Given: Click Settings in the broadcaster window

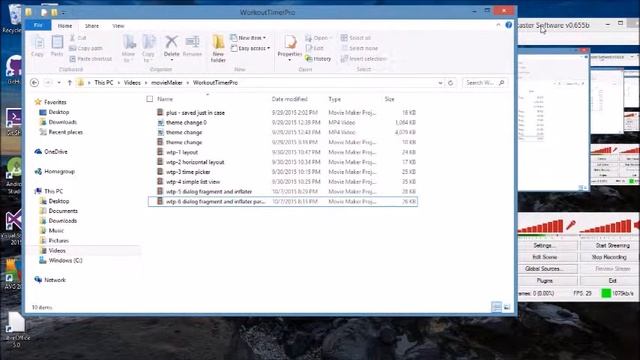Looking at the screenshot, I should point(545,245).
